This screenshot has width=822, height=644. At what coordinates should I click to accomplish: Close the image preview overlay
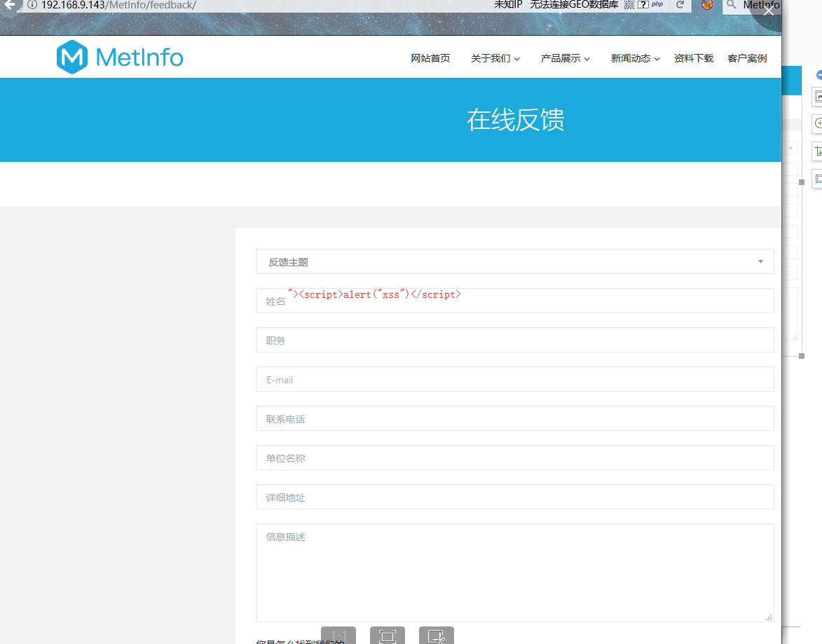769,11
